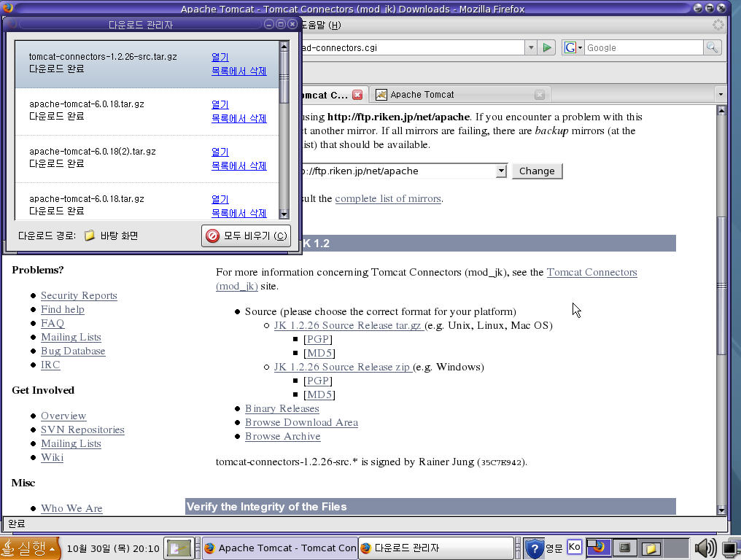Open tomcat-connectors-1.2.26-src.tar.gz with its 열기 link

click(x=220, y=57)
